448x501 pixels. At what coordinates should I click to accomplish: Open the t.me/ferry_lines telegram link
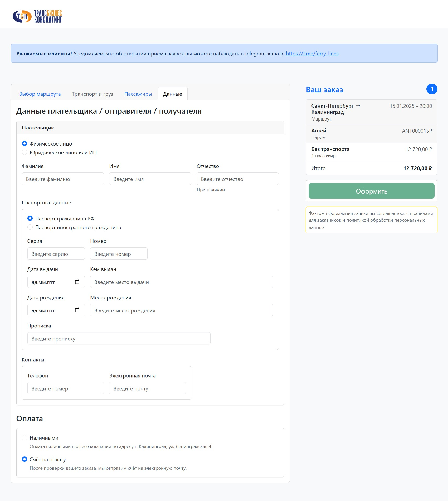pos(312,54)
